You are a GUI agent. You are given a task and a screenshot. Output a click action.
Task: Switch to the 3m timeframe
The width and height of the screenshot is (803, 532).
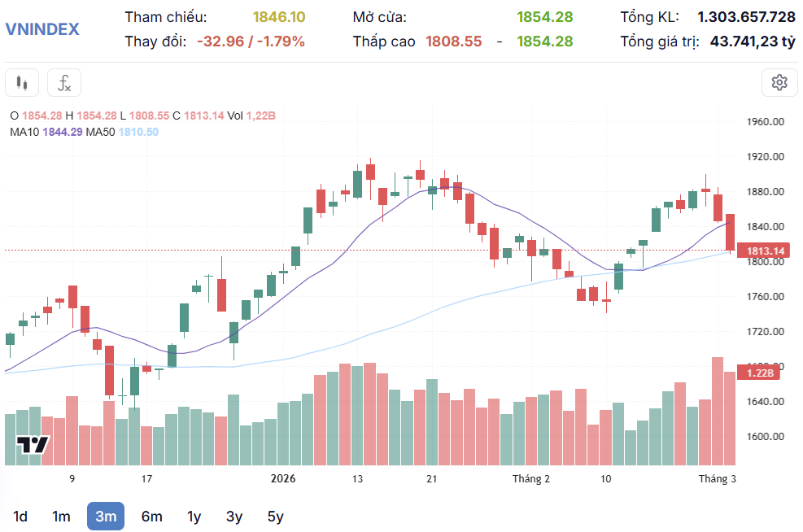pyautogui.click(x=106, y=516)
